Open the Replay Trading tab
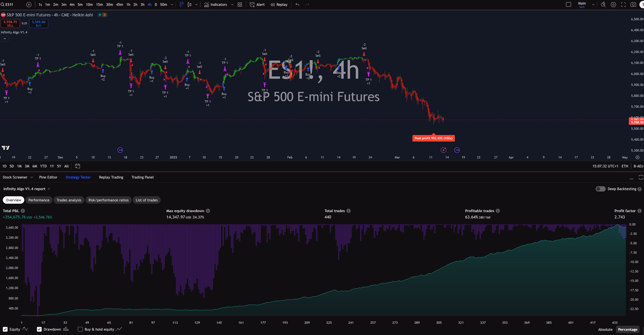 click(111, 177)
